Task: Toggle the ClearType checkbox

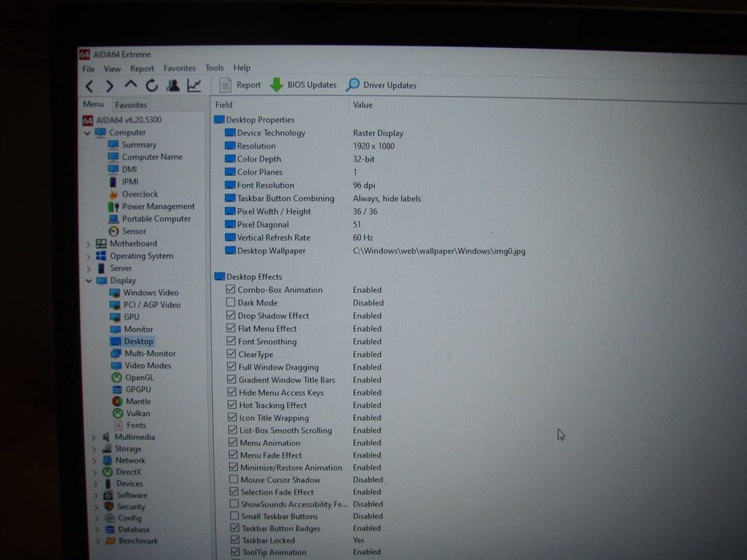Action: coord(231,354)
